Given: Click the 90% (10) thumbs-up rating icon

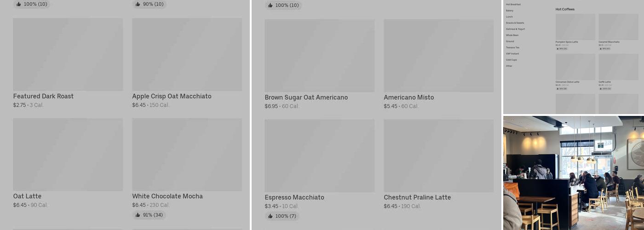Looking at the screenshot, I should tap(138, 4).
